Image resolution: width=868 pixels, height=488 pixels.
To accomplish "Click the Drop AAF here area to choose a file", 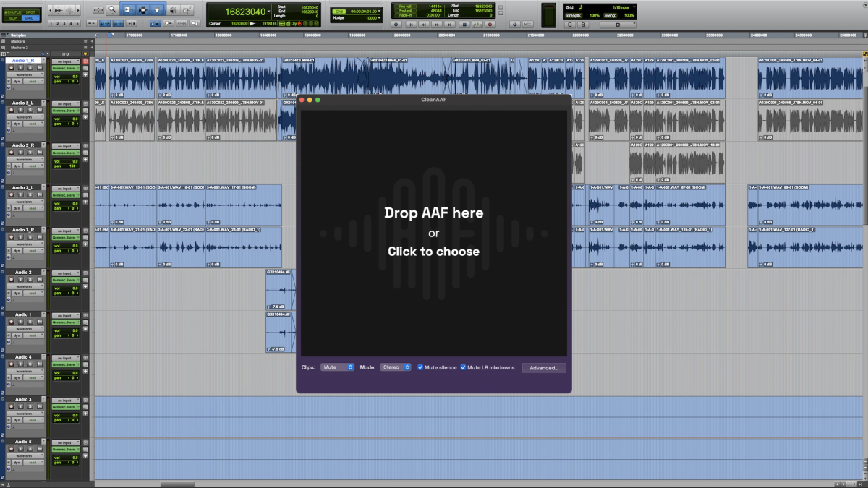I will pos(433,231).
